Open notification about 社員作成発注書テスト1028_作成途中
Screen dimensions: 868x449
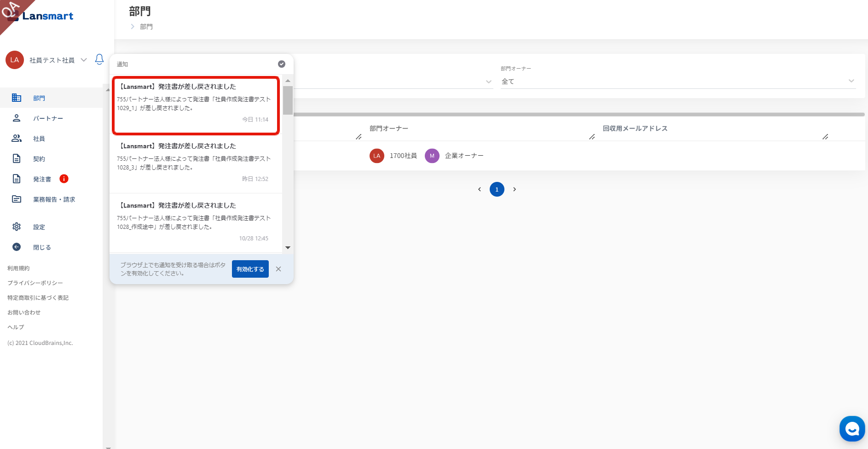coord(196,223)
